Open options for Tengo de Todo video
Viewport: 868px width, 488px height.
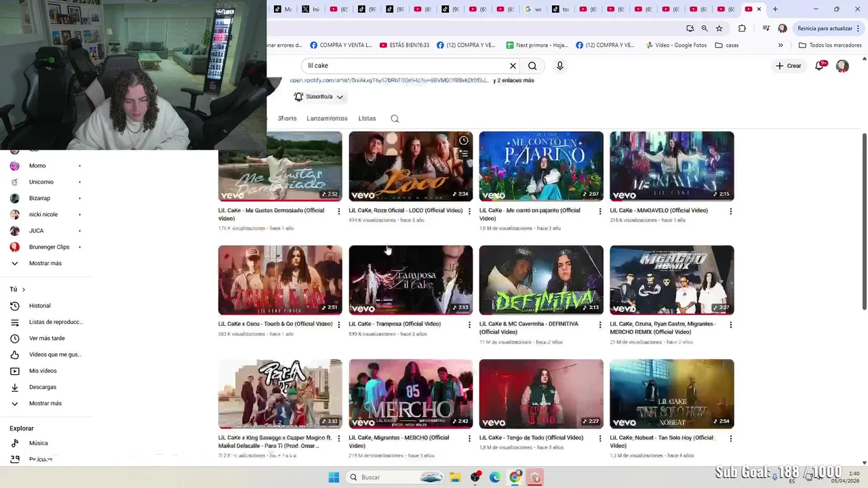click(x=600, y=439)
